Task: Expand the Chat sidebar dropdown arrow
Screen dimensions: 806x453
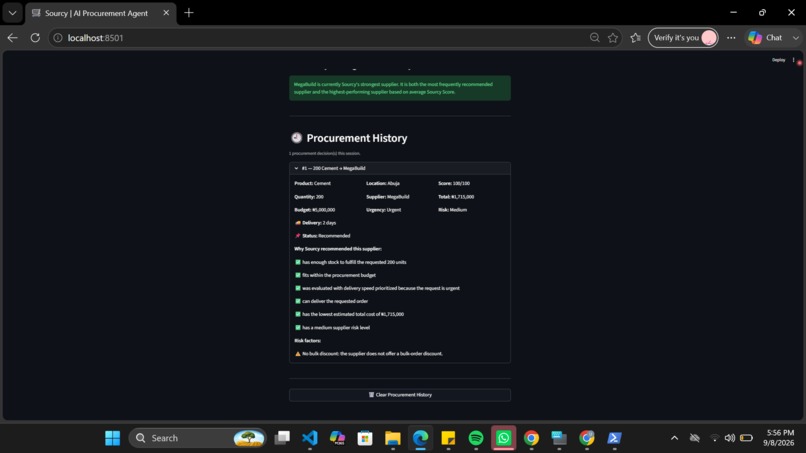Action: click(x=796, y=38)
